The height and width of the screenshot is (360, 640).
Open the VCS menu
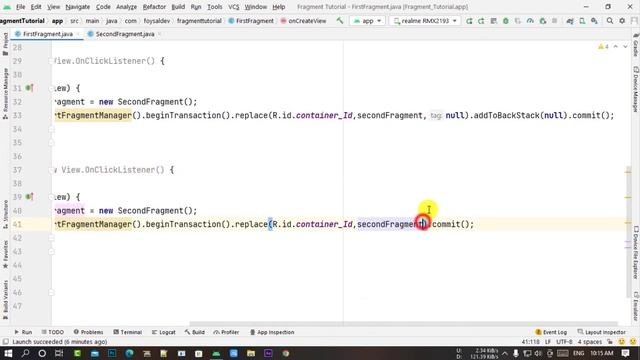(x=233, y=7)
